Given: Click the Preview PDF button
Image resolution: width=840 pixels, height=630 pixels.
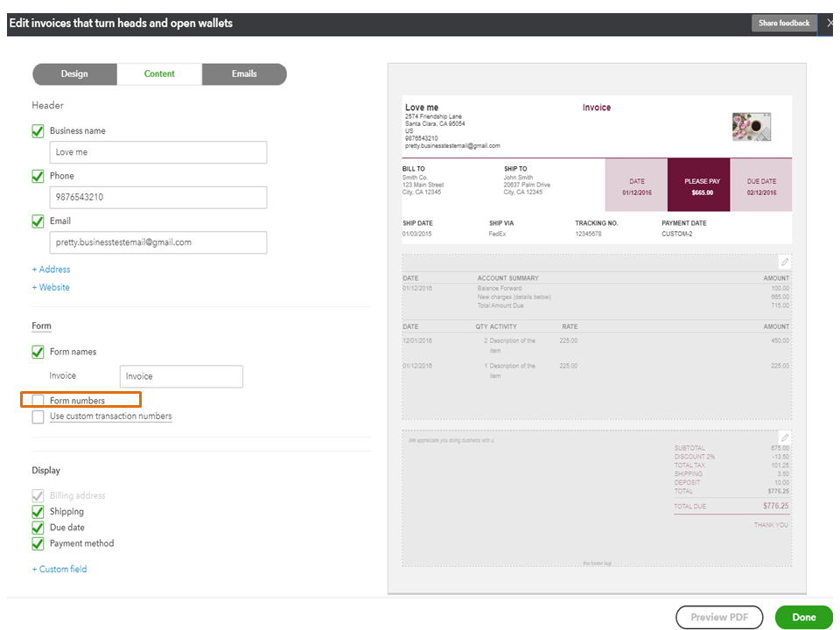Looking at the screenshot, I should pos(719,617).
